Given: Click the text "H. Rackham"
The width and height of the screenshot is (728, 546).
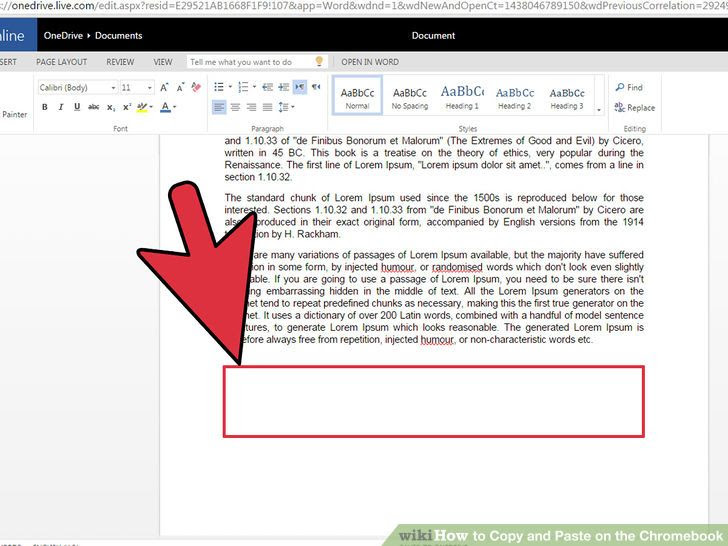Looking at the screenshot, I should click(x=312, y=234).
